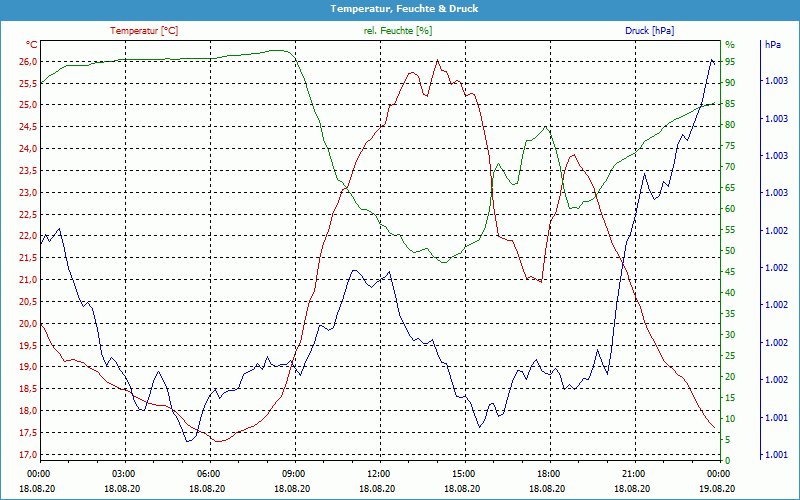The height and width of the screenshot is (500, 800).
Task: Click the 23.5 temperature axis tick
Action: click(x=27, y=171)
